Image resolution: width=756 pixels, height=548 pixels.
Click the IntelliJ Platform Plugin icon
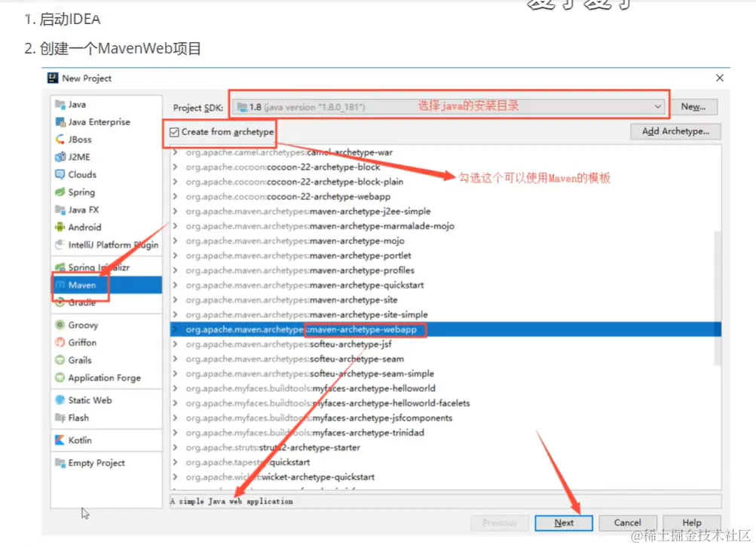click(x=60, y=245)
